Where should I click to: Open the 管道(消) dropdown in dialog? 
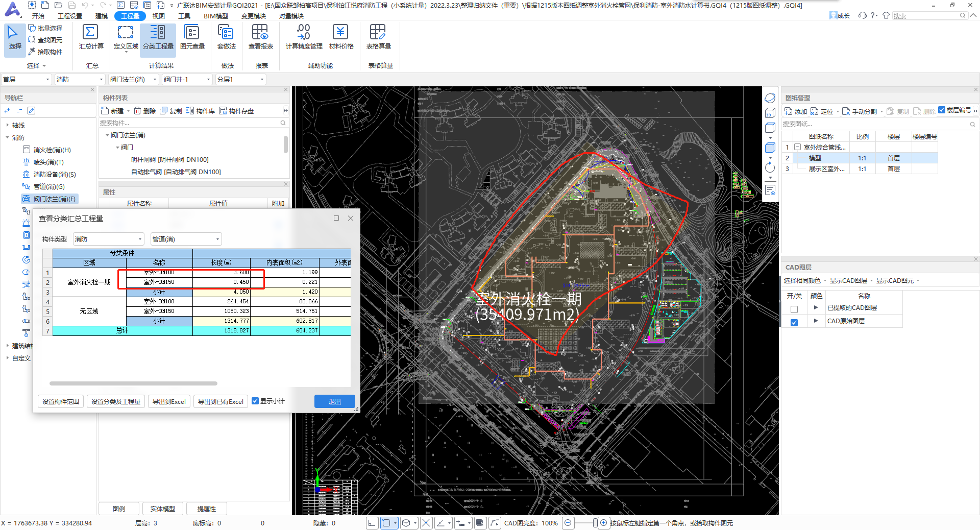click(x=186, y=239)
